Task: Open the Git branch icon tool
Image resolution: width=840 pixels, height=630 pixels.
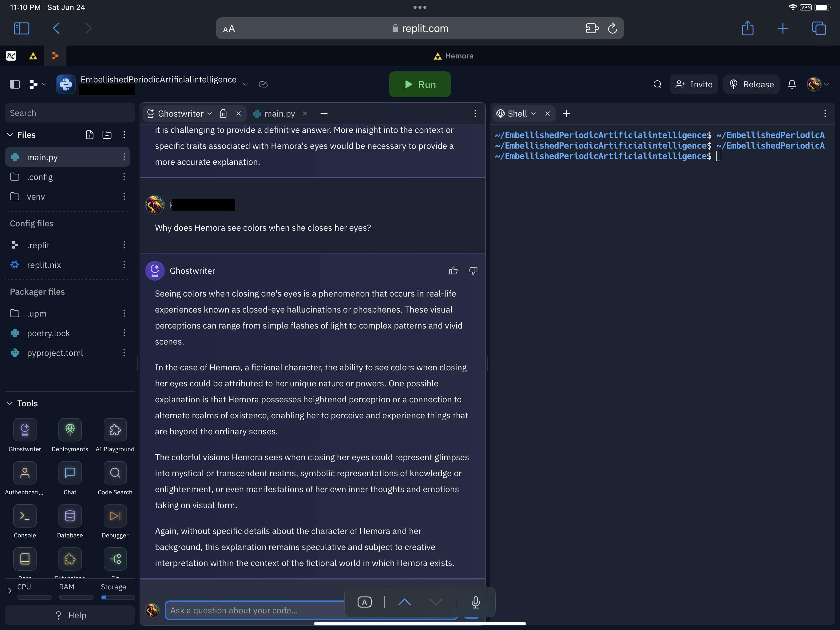Action: coord(115,559)
